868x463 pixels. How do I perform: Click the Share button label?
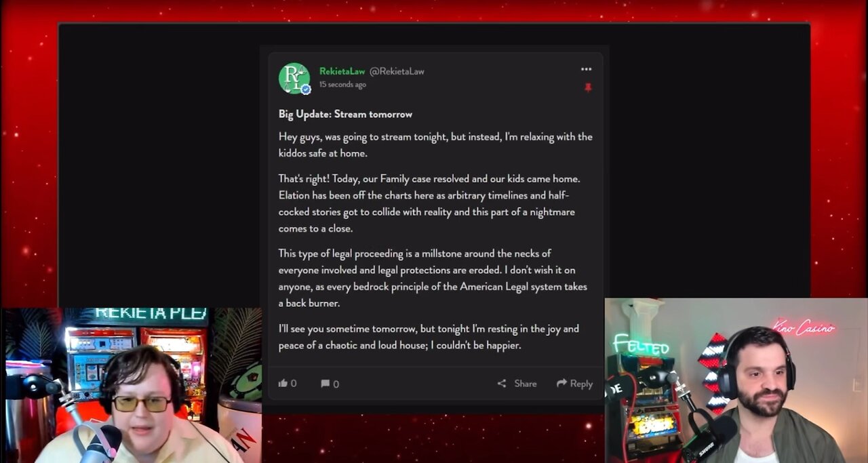[526, 384]
